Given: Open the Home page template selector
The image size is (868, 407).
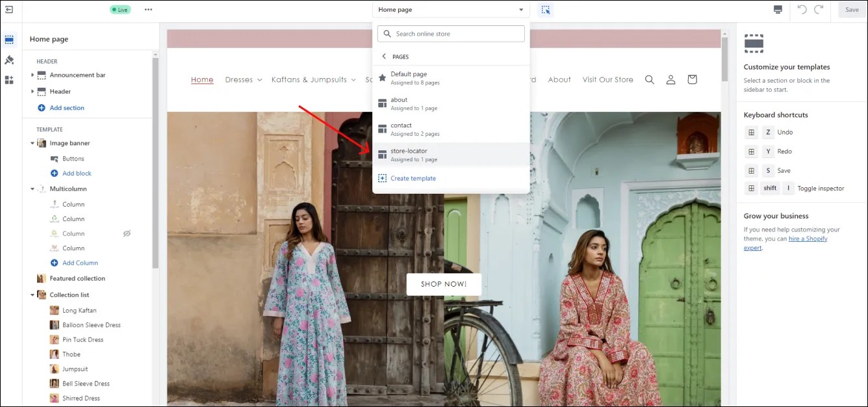Looking at the screenshot, I should click(451, 10).
